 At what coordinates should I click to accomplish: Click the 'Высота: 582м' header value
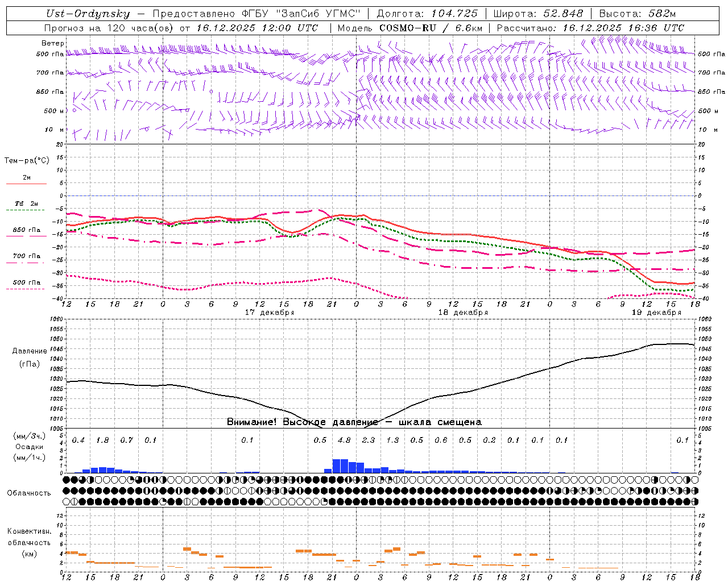(637, 14)
